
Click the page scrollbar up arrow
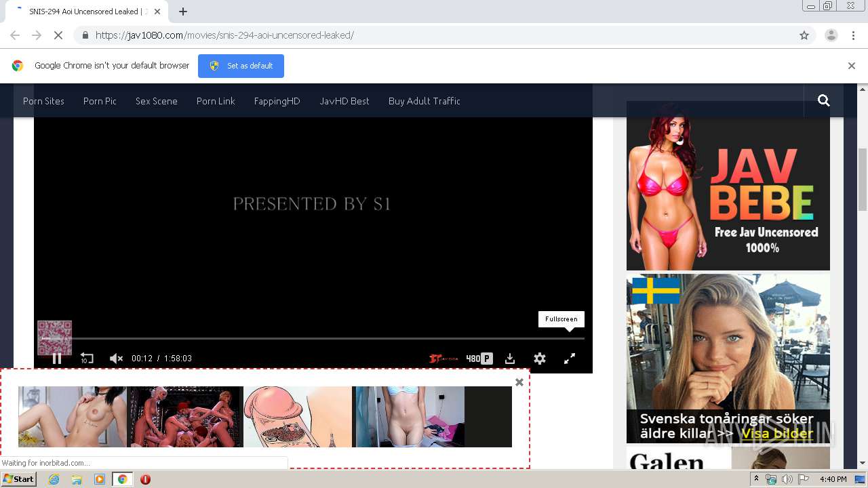(x=863, y=89)
